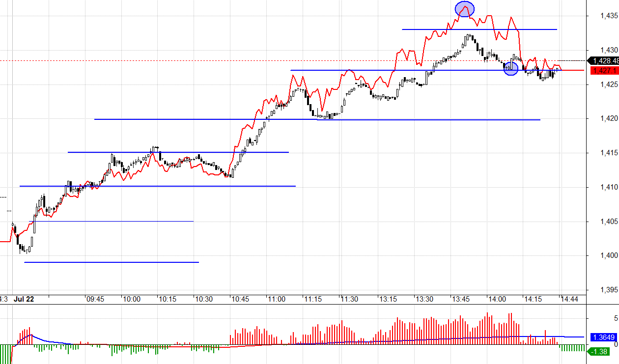Select the blue ellipse at the red line peak
The height and width of the screenshot is (364, 619).
(464, 9)
